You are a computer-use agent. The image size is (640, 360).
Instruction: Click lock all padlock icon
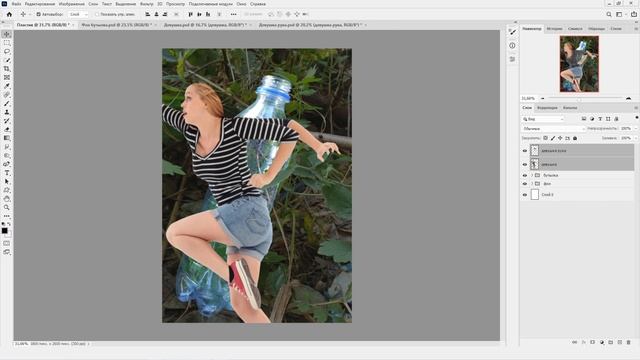pos(575,138)
